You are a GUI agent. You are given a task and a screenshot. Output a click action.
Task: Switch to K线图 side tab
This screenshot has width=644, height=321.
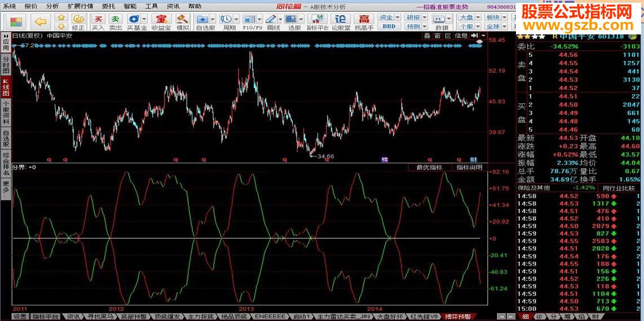(6, 86)
